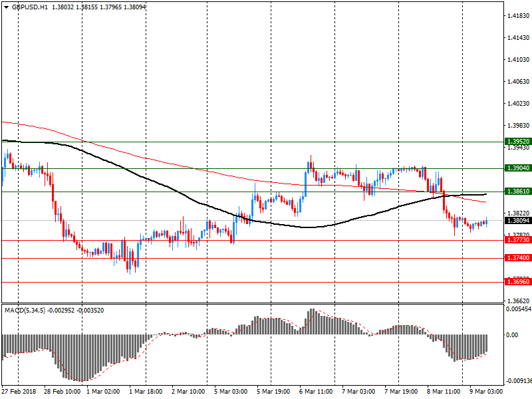Select the 1.39040 green resistance level label
The height and width of the screenshot is (399, 532).
pos(518,168)
